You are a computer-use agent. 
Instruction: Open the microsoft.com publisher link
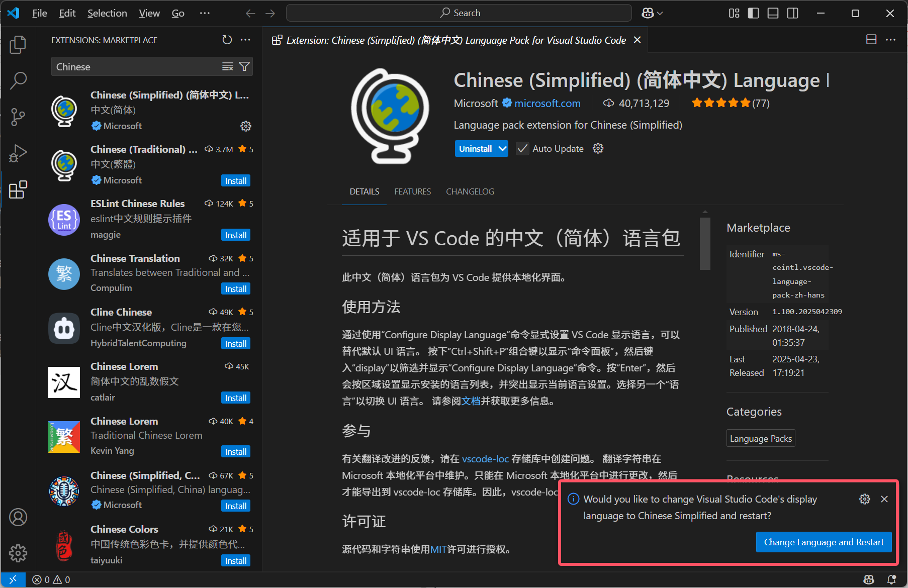click(548, 104)
